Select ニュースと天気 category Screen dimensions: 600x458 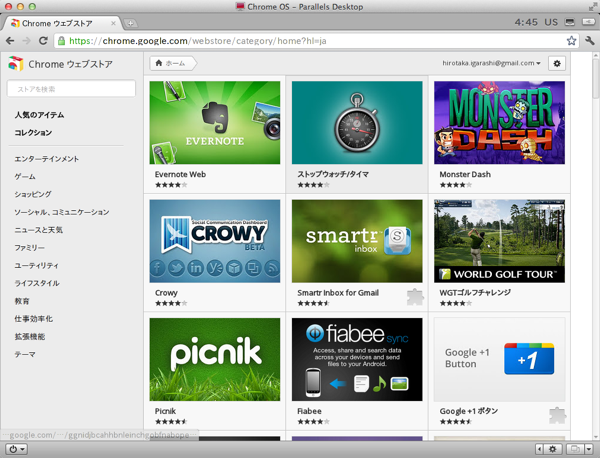(38, 230)
